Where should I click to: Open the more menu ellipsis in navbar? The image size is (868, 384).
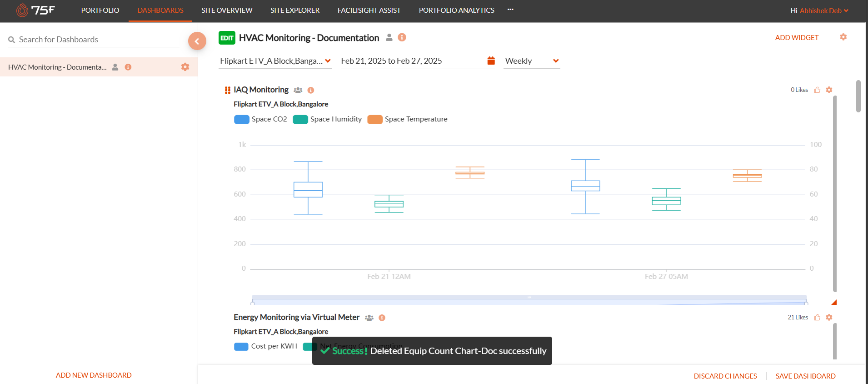tap(510, 10)
